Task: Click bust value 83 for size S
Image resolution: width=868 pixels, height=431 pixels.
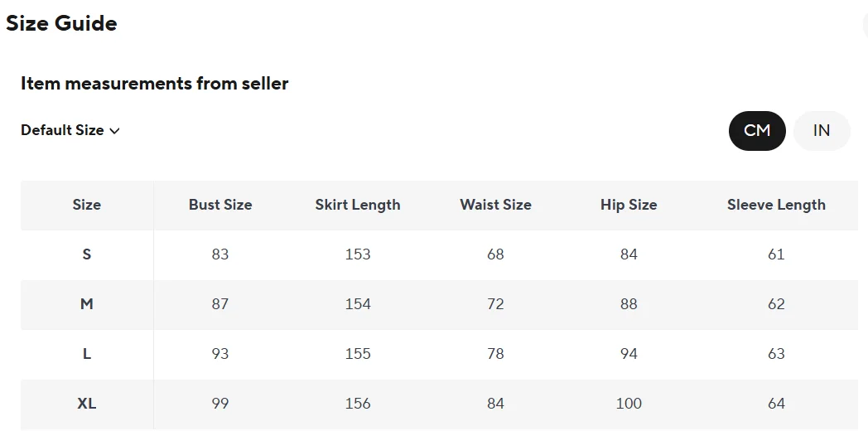Action: [220, 254]
